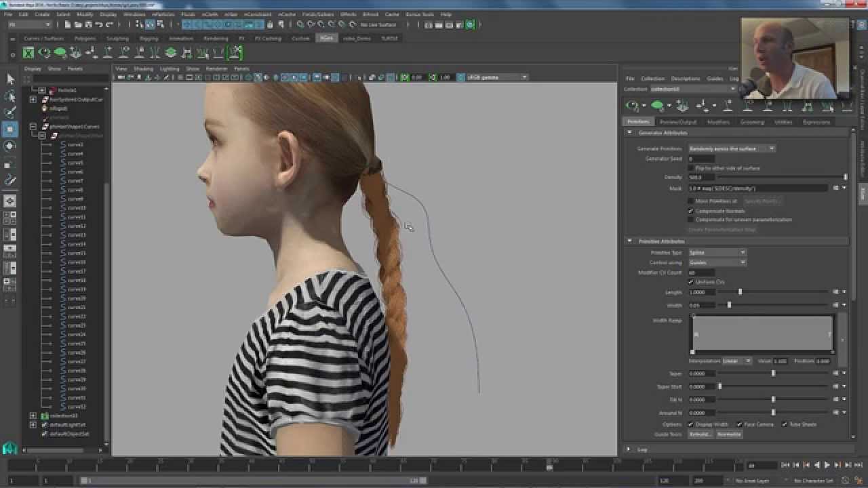This screenshot has width=868, height=488.
Task: Click the Maya home icon at bottom left
Action: point(9,448)
